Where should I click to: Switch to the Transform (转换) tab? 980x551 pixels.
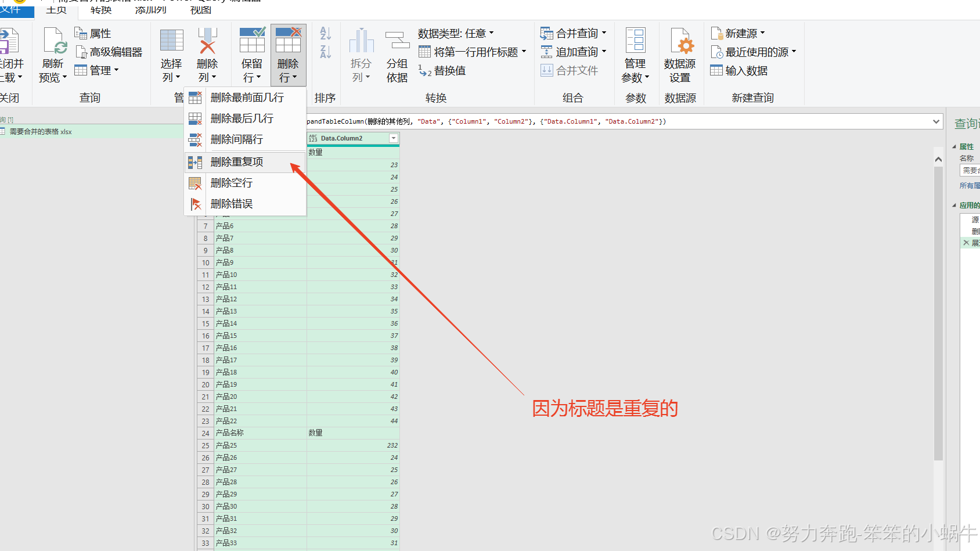[x=101, y=10]
